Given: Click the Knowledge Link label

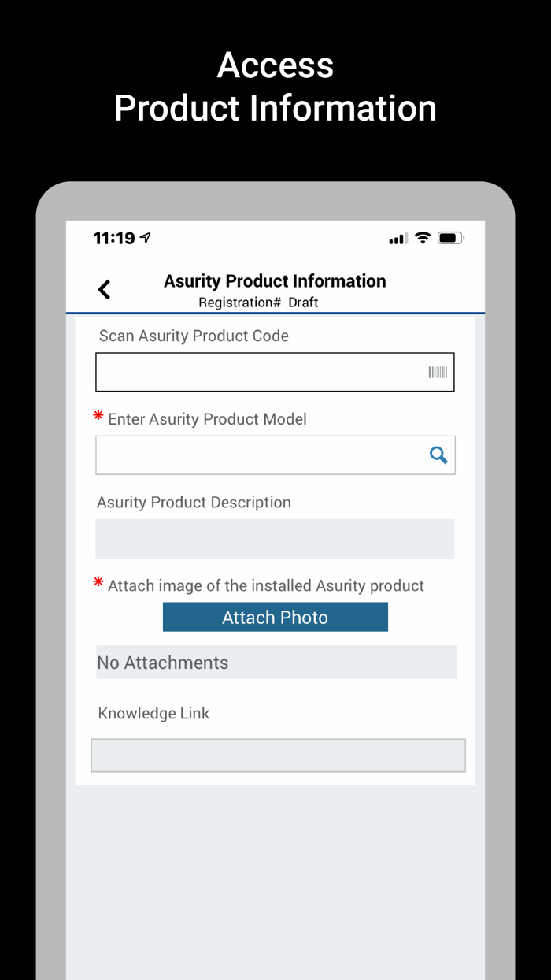Looking at the screenshot, I should click(153, 713).
